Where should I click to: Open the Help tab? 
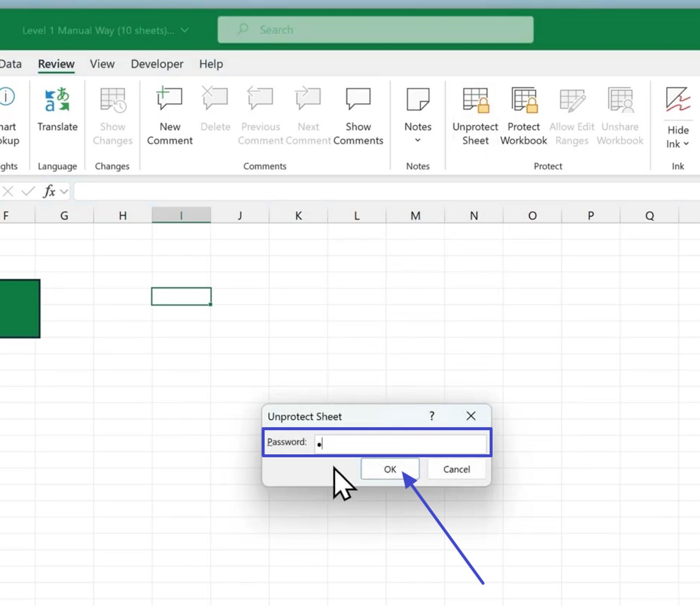[x=211, y=64]
